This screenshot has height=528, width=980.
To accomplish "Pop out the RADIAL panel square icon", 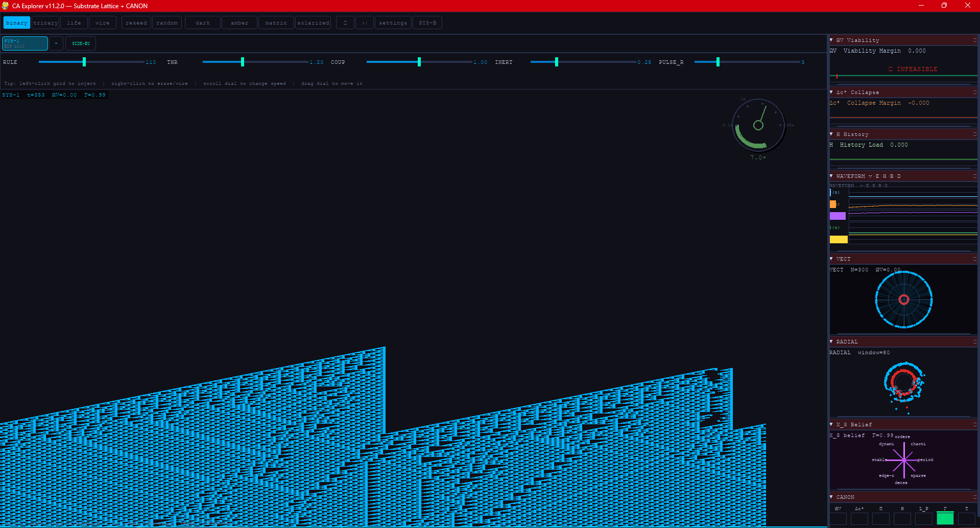I will pos(974,341).
